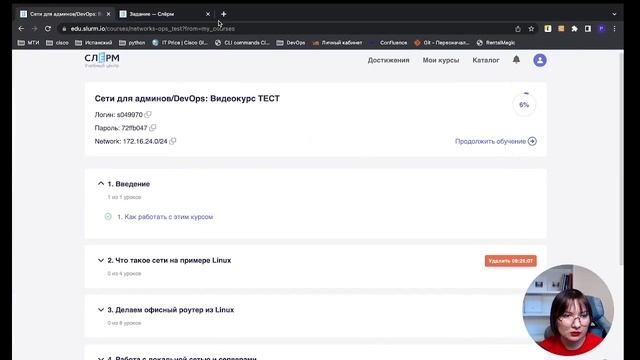
Task: Click the yellow extension icon in toolbar
Action: point(548,29)
